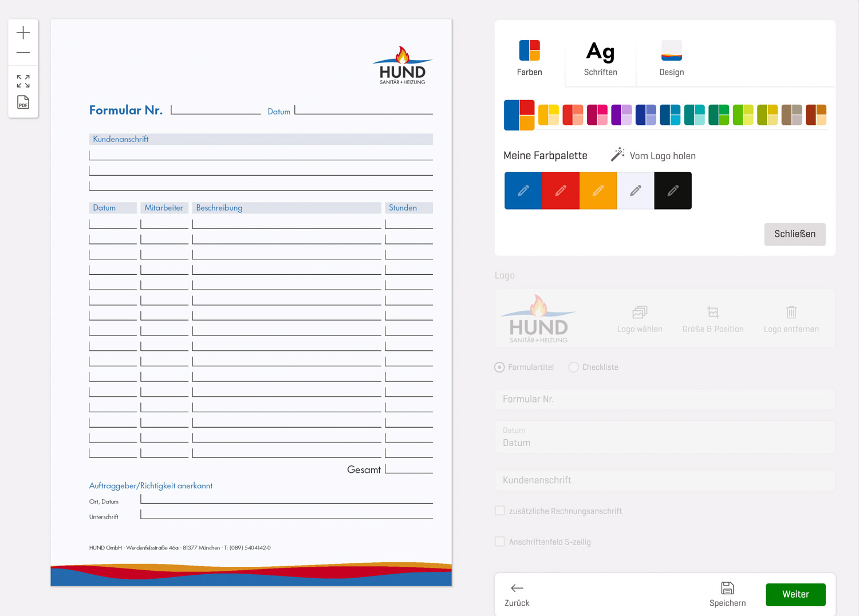859x616 pixels.
Task: Enable zusätzliche Rechnungsanschrift checkbox
Action: point(500,511)
